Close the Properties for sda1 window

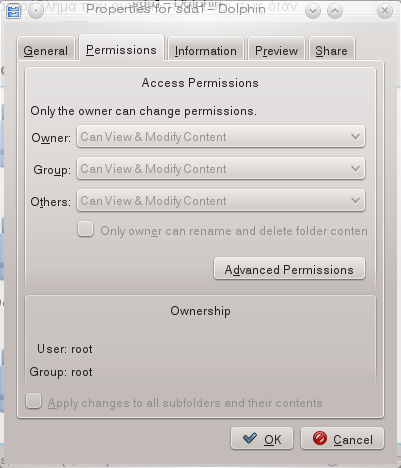click(385, 11)
